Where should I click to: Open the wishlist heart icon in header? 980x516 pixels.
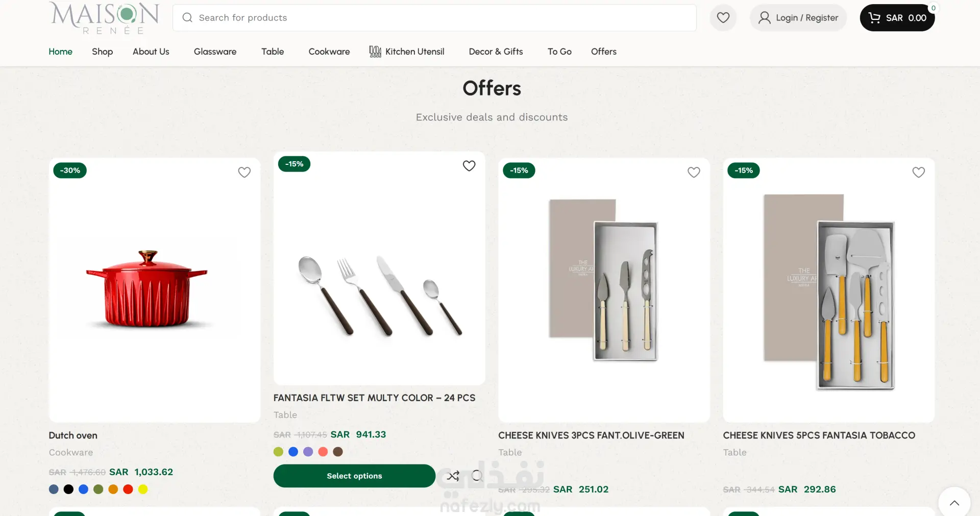pos(723,18)
